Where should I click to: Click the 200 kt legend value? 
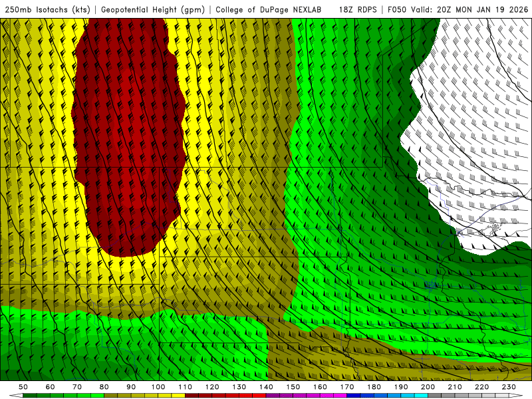(428, 387)
